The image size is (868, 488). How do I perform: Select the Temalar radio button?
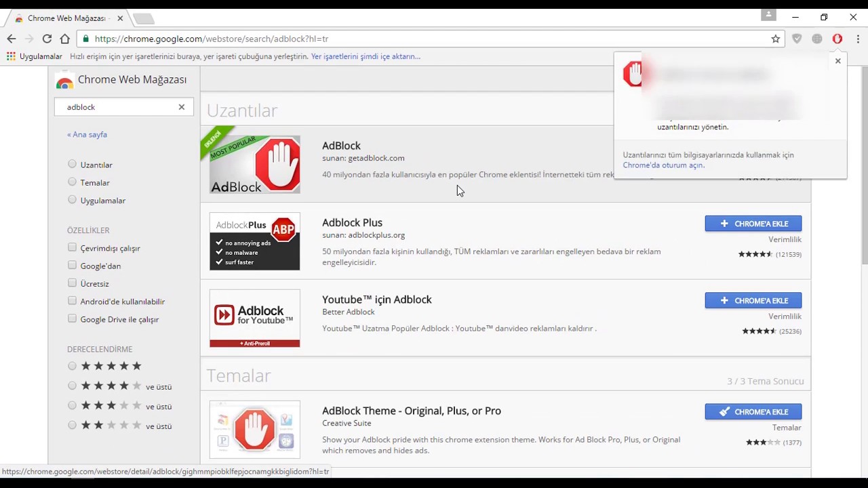click(72, 182)
